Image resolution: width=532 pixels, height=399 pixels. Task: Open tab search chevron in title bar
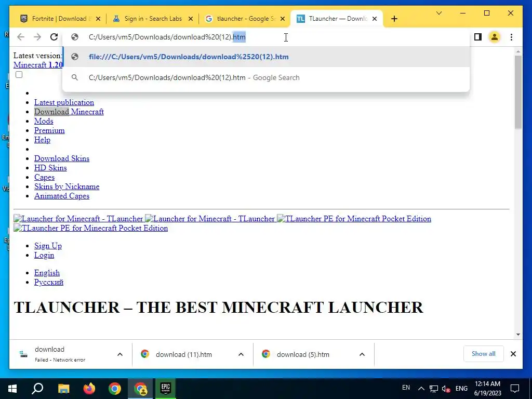438,13
